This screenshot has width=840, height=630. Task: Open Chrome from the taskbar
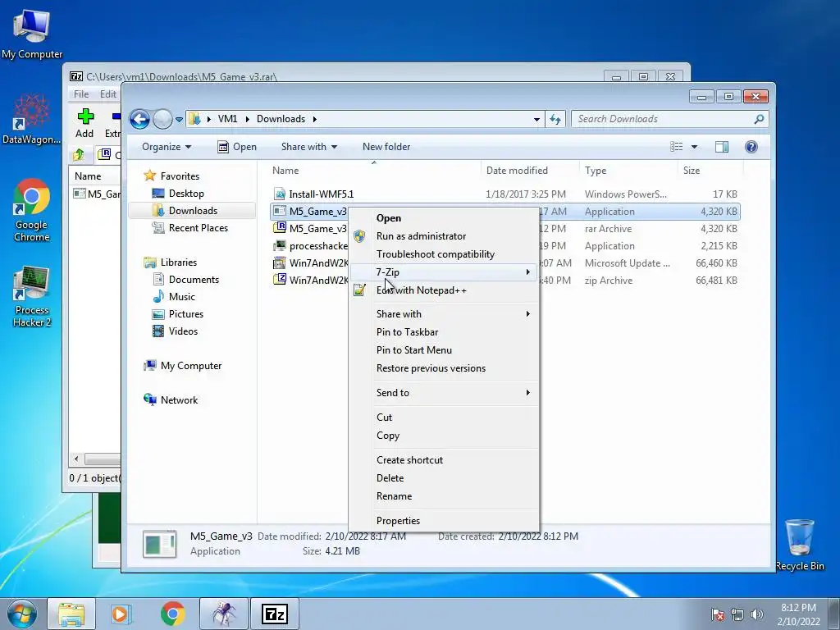(x=172, y=614)
